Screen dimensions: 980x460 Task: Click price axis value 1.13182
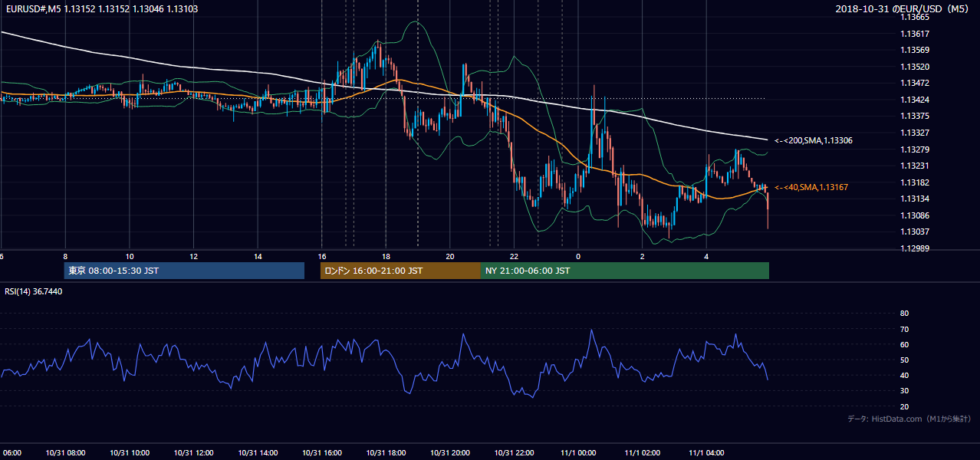(916, 182)
